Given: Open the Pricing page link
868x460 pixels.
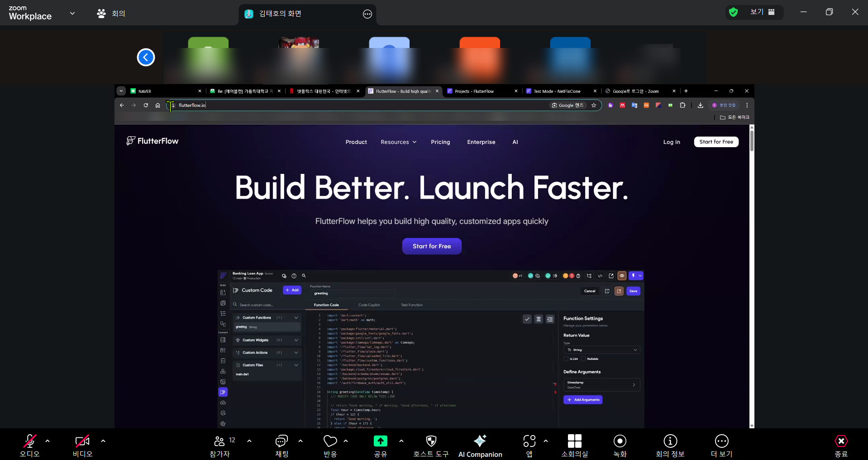Looking at the screenshot, I should [440, 142].
